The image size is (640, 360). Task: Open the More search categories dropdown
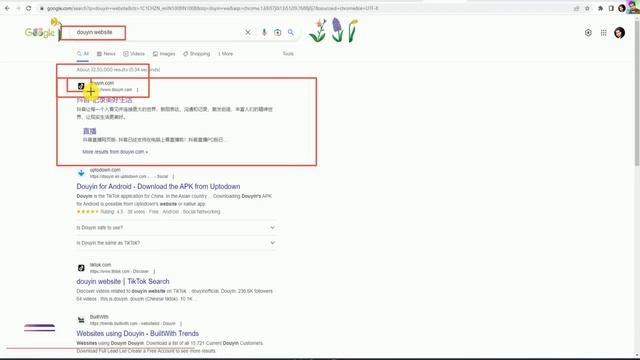click(226, 54)
